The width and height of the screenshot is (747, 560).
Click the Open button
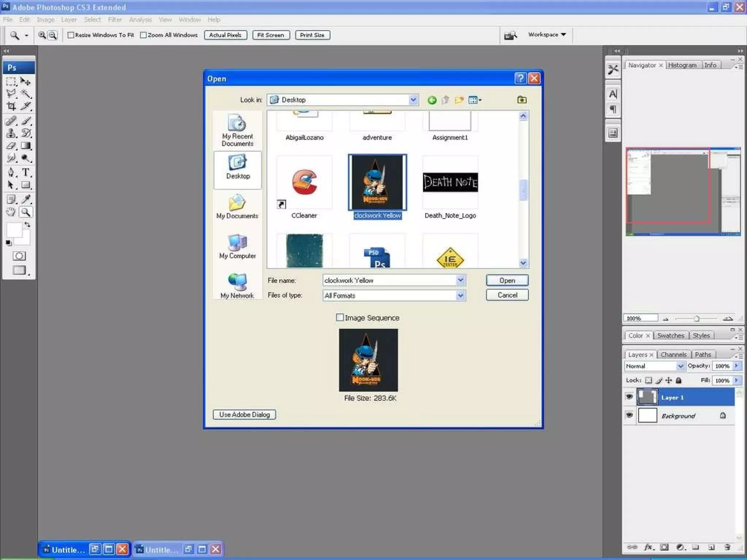coord(507,280)
